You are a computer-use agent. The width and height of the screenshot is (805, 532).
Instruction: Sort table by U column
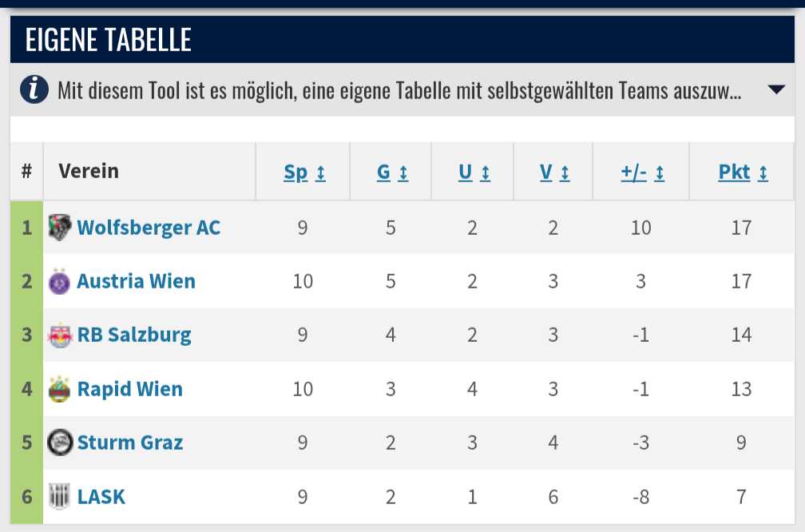click(474, 173)
